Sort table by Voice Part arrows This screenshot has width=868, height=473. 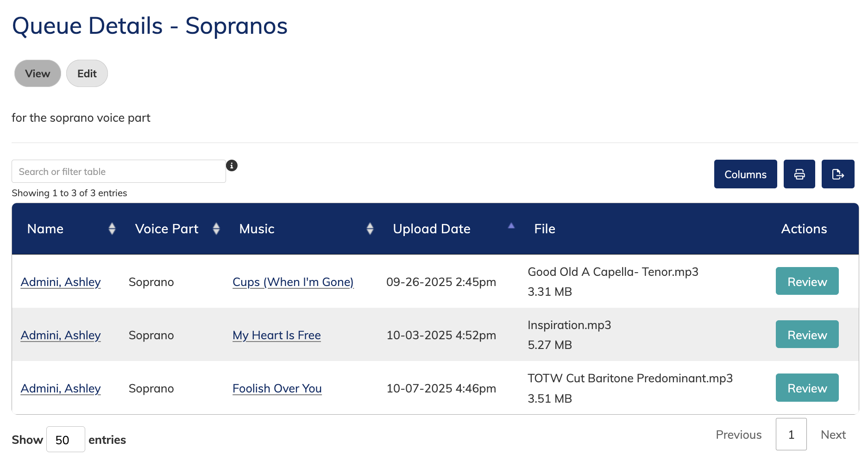point(216,229)
